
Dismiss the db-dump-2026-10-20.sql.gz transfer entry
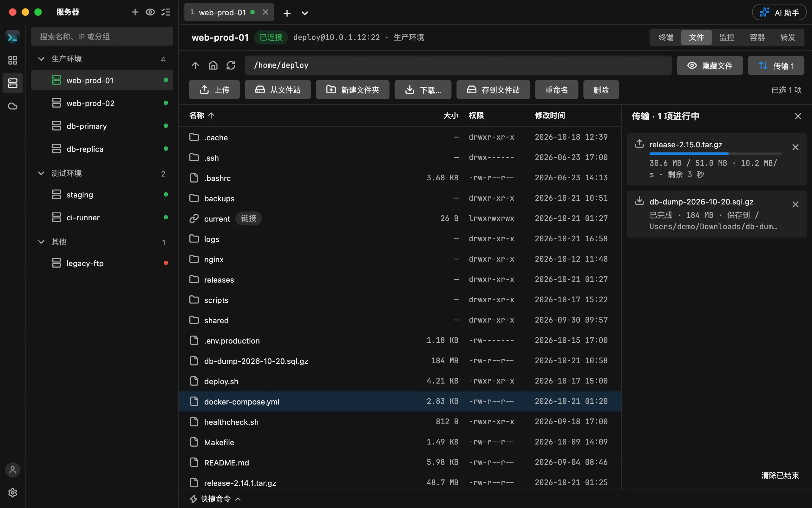pos(795,204)
